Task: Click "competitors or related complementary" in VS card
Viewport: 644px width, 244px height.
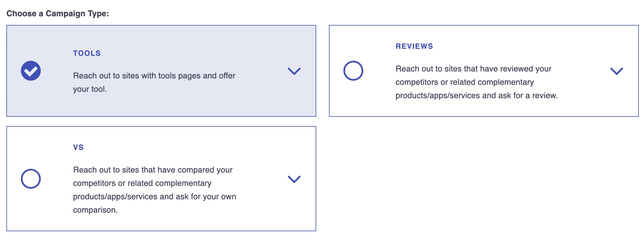Action: [142, 183]
